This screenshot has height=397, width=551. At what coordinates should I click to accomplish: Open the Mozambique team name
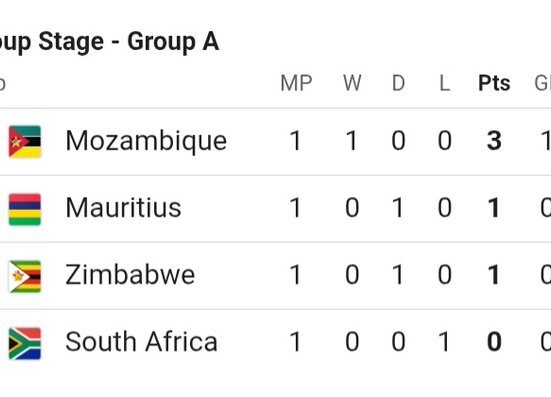[146, 141]
